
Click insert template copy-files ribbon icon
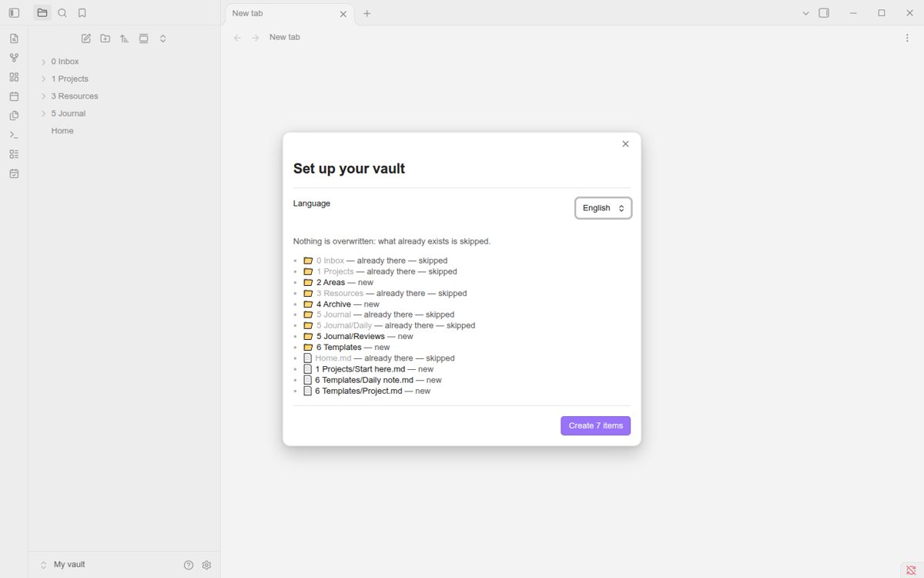coord(14,116)
